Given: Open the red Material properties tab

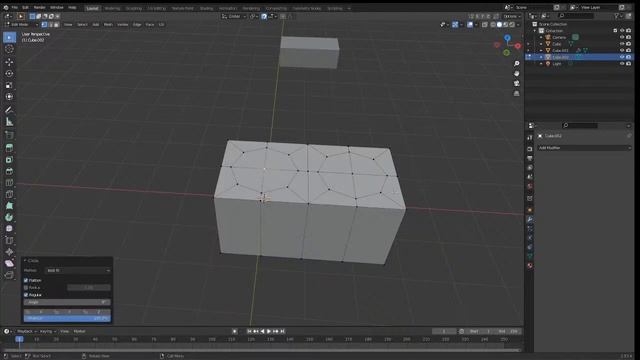Looking at the screenshot, I should (530, 265).
